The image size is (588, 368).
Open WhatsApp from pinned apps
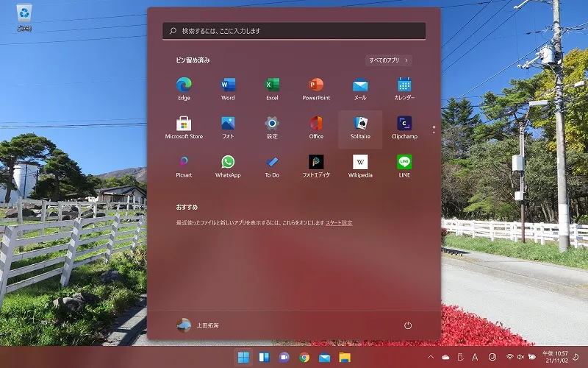[x=228, y=166]
